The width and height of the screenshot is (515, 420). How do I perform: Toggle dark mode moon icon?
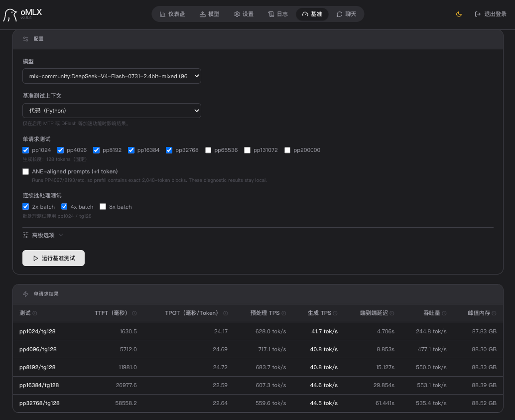(x=459, y=14)
